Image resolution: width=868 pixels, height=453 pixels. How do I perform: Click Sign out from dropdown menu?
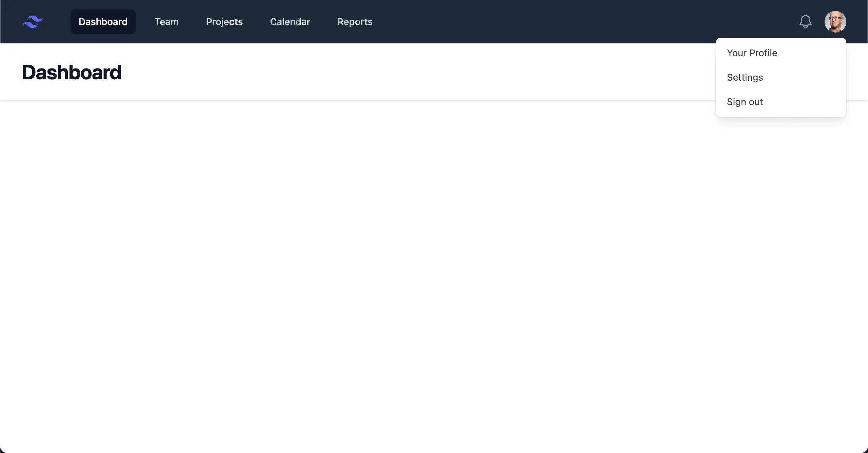coord(745,101)
